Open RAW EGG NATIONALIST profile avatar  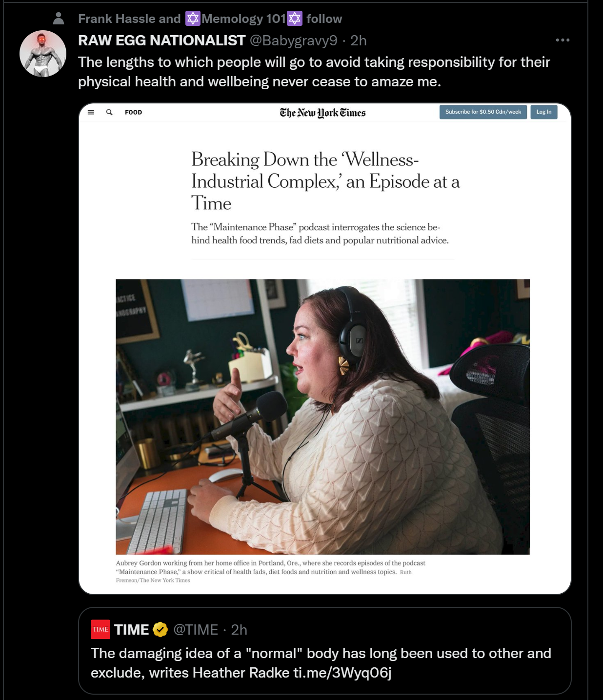(43, 54)
